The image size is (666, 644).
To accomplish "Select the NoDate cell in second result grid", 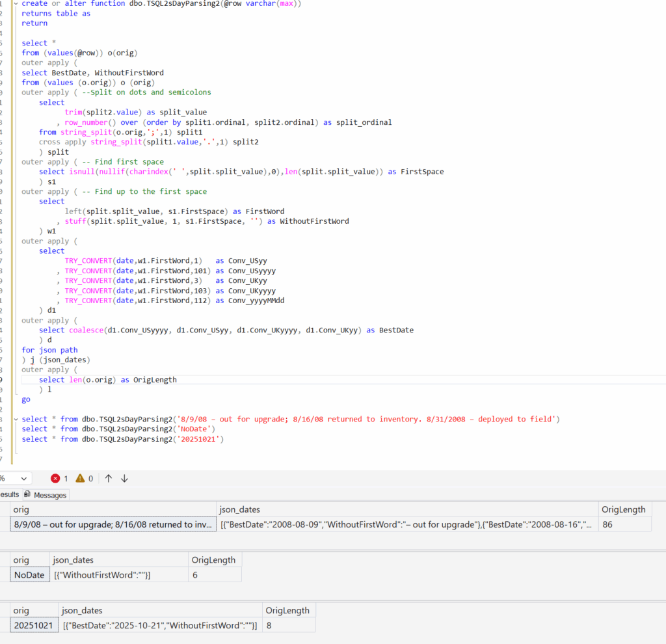I will tap(30, 575).
